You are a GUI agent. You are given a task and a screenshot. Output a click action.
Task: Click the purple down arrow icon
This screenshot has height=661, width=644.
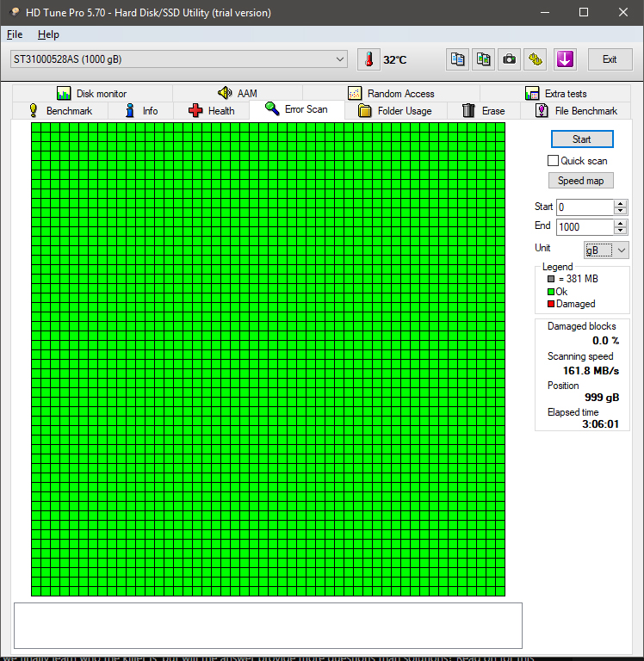point(565,59)
